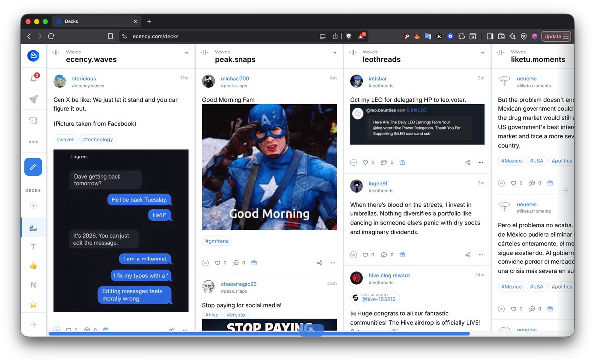Expand sidebar using bottom arrow
Viewport: 595px width, 364px height.
tap(33, 325)
